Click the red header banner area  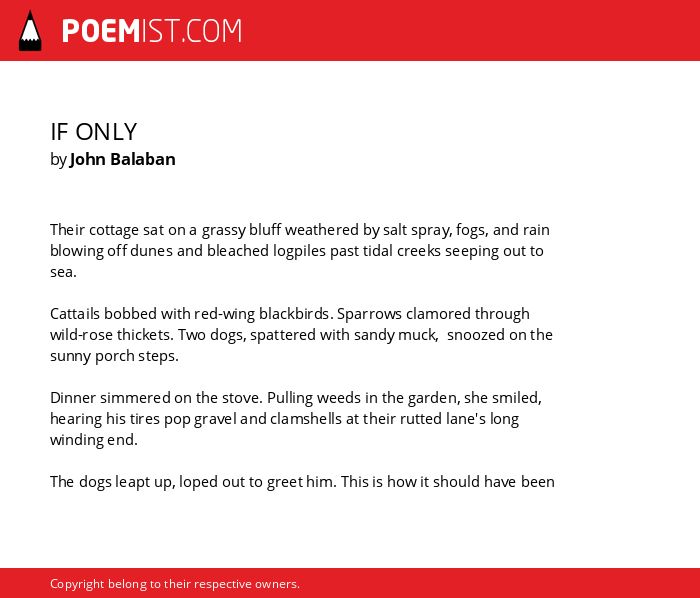coord(350,30)
